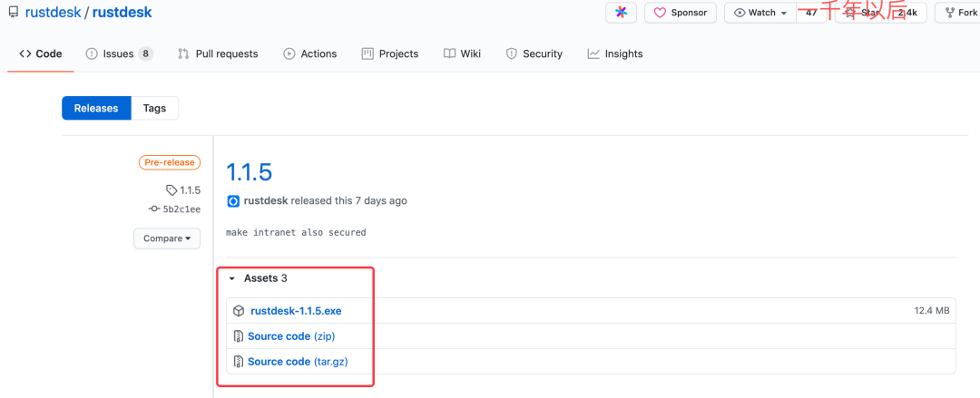Screen dimensions: 980x398
Task: Click the Releases button
Action: (96, 108)
